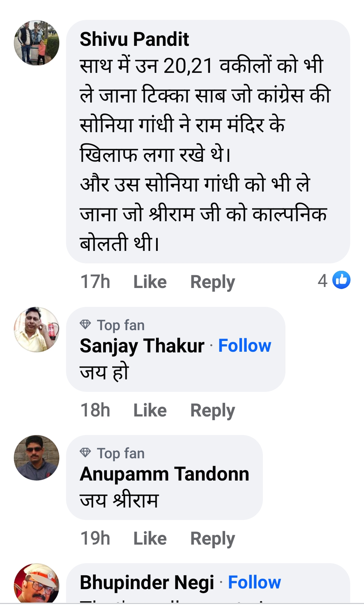This screenshot has height=607, width=364.
Task: Open Bhupinder Negi's name link
Action: point(147,582)
